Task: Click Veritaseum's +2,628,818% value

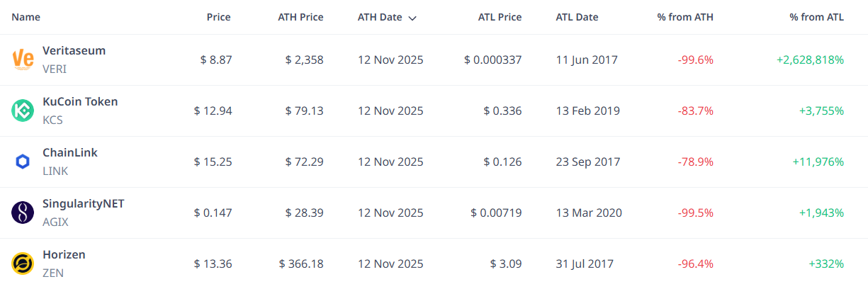Action: tap(810, 59)
